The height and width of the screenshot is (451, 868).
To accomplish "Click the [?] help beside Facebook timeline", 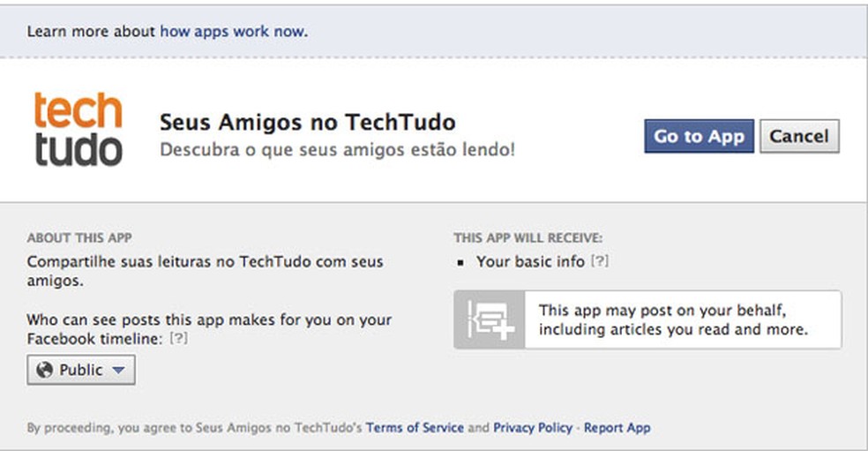I will click(x=178, y=338).
